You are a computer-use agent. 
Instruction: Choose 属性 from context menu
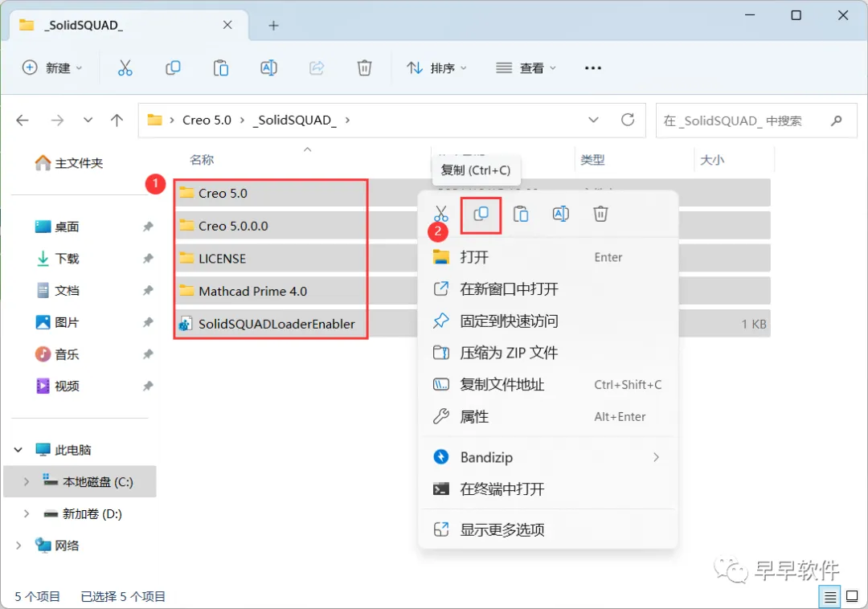pos(548,416)
